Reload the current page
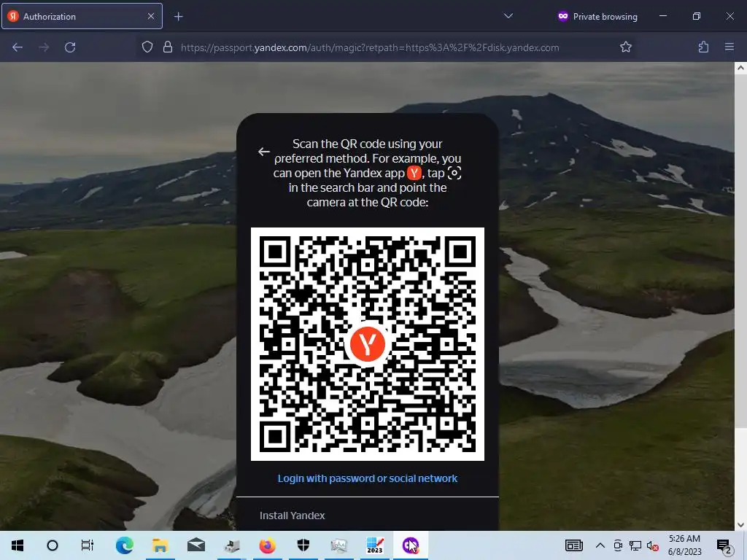This screenshot has width=747, height=560. pos(70,47)
